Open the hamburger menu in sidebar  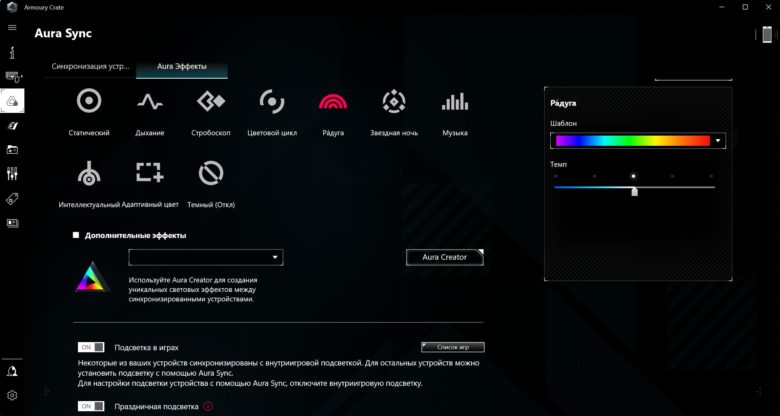click(12, 27)
